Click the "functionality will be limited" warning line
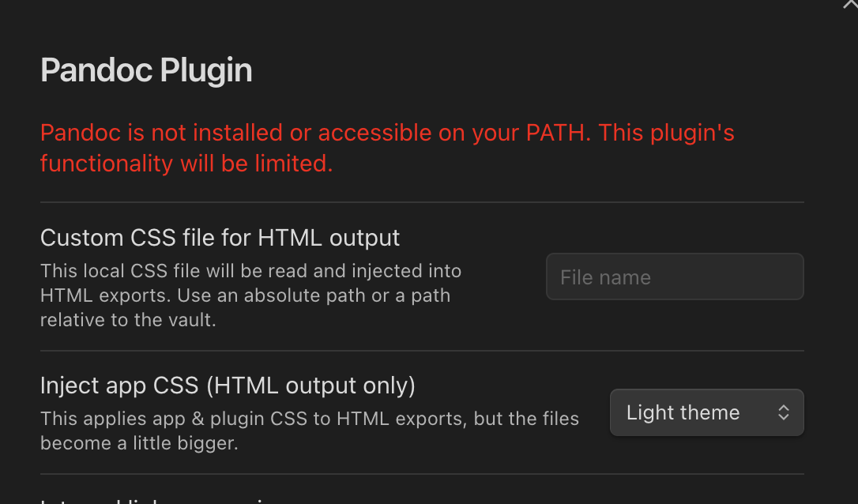858x504 pixels. tap(186, 164)
